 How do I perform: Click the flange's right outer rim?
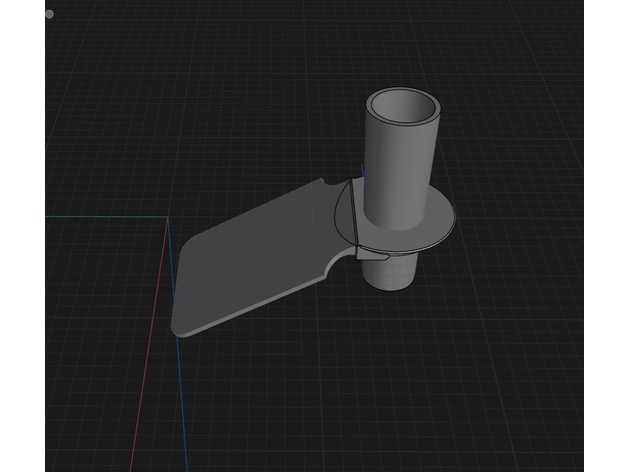coord(458,220)
